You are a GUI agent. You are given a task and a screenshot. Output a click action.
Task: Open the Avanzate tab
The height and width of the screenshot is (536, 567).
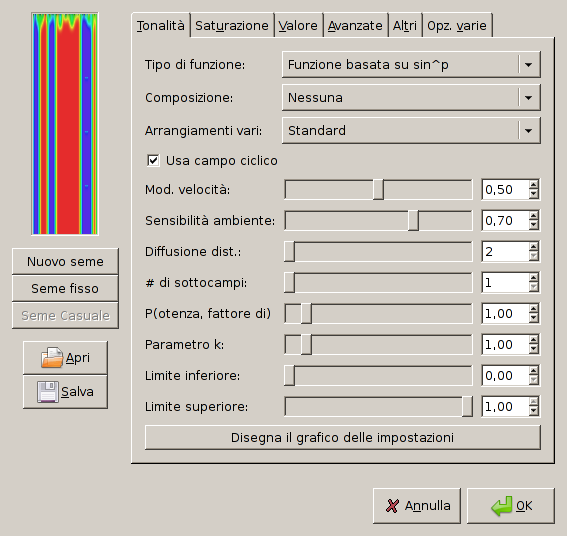(x=355, y=26)
